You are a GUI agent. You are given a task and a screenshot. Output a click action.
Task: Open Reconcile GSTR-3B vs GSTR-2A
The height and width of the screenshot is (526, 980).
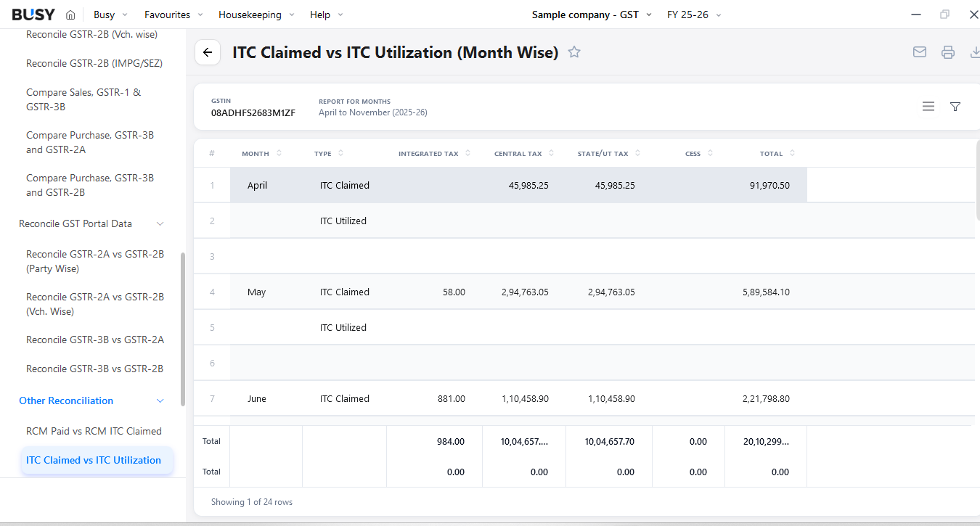pyautogui.click(x=94, y=340)
